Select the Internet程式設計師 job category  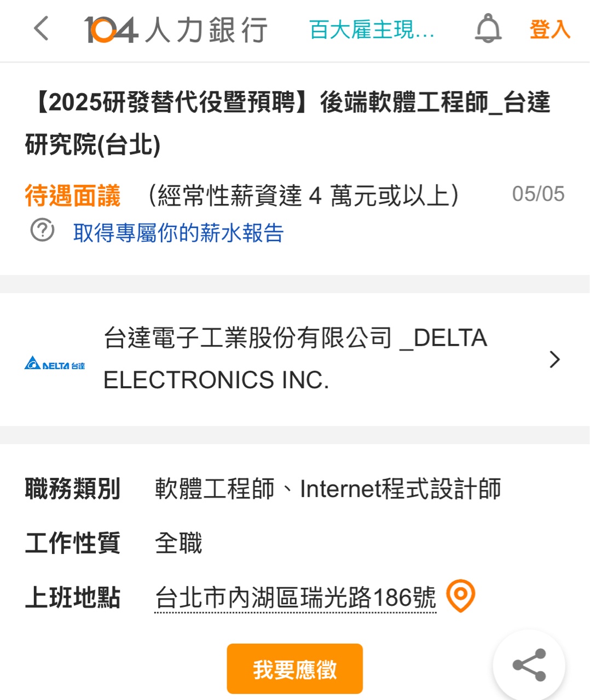[x=400, y=489]
